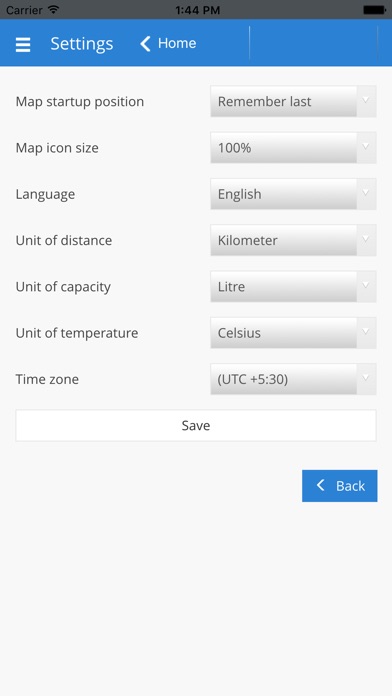Select the English language dropdown

tap(293, 194)
